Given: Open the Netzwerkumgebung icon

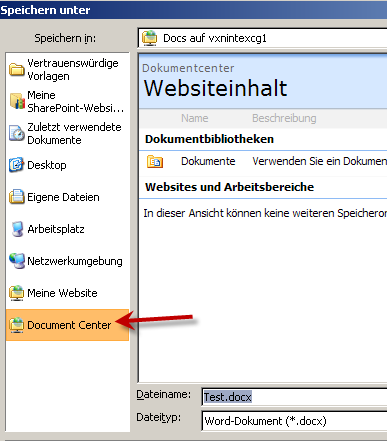Looking at the screenshot, I should 17,261.
